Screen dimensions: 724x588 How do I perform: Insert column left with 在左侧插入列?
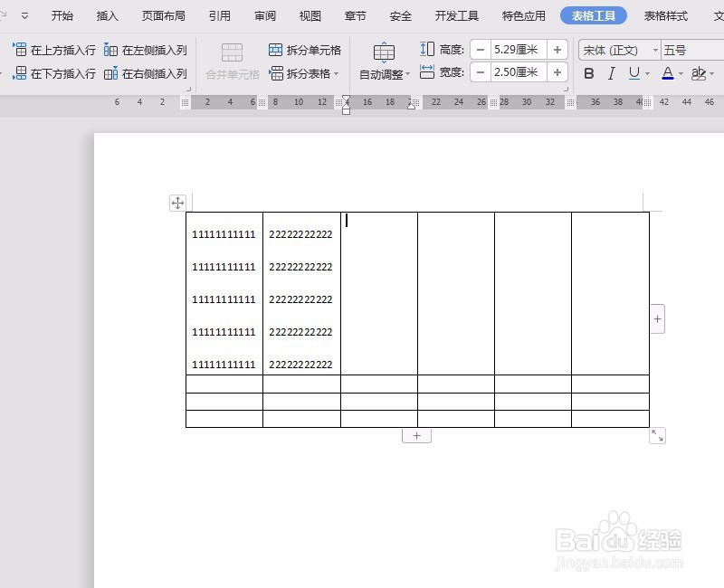[154, 50]
